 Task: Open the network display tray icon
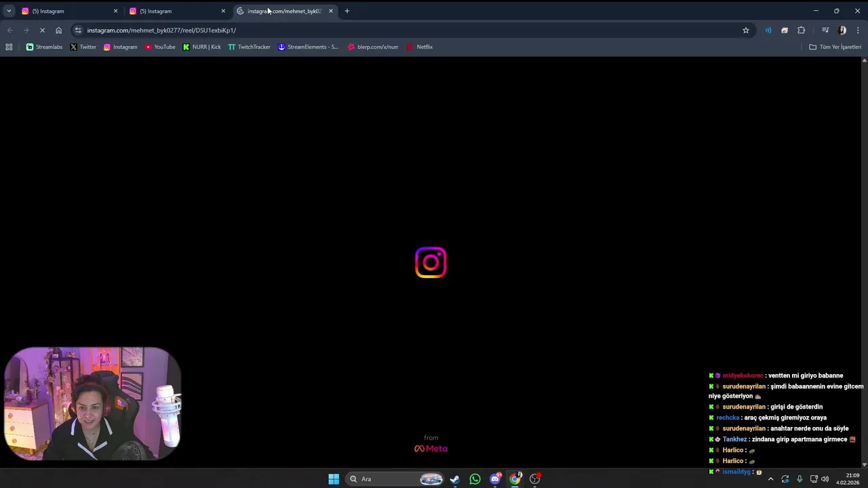(814, 479)
